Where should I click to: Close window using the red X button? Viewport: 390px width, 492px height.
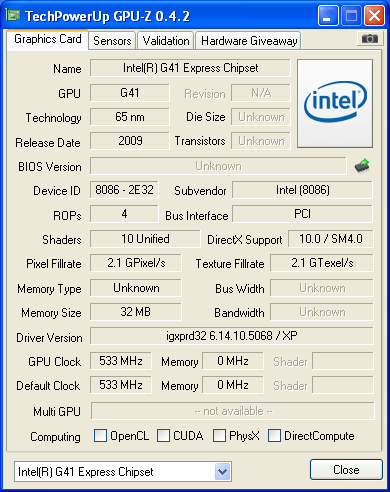(374, 16)
